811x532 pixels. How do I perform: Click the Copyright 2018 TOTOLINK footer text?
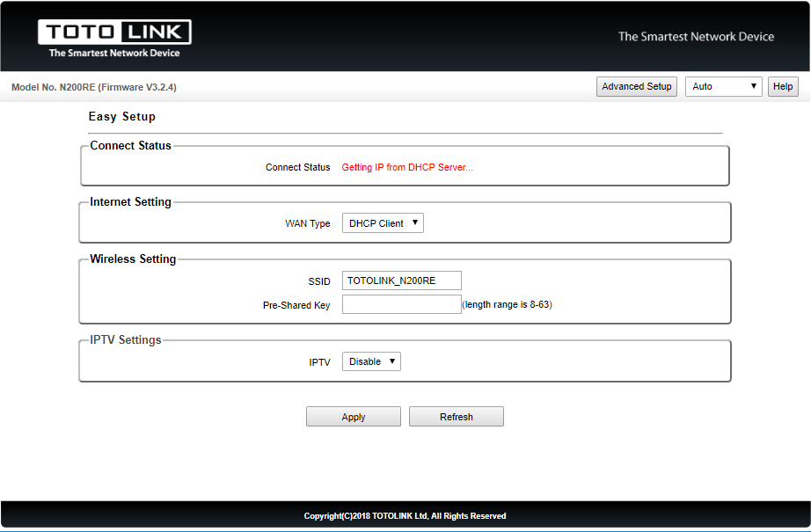tap(405, 515)
